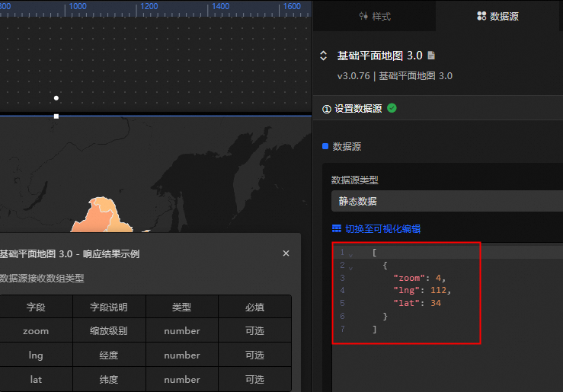This screenshot has height=392, width=563.
Task: Collapse code line 1 fold arrow
Action: pos(350,255)
